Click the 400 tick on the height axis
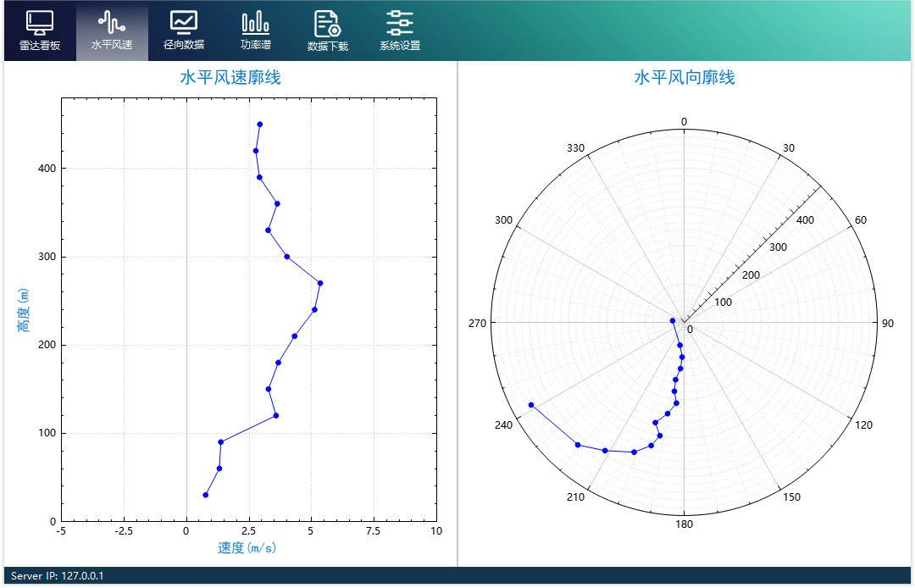 [47, 168]
